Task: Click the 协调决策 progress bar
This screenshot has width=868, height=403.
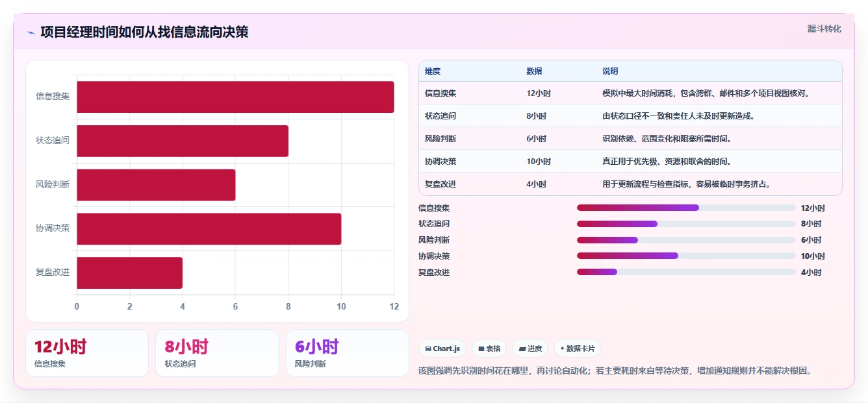Action: click(x=686, y=256)
